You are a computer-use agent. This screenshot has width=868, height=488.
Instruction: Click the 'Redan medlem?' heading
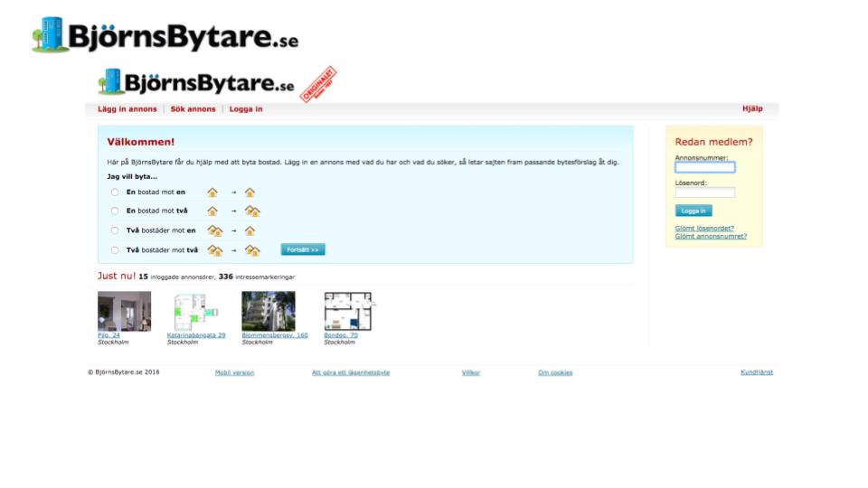pyautogui.click(x=713, y=142)
